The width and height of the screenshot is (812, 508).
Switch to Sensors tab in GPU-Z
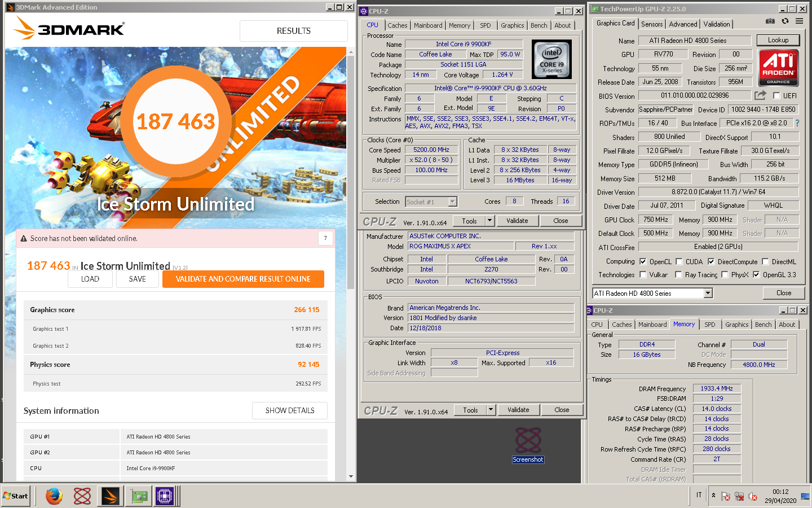652,24
